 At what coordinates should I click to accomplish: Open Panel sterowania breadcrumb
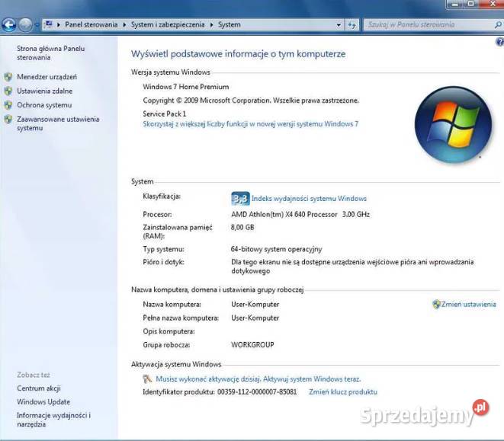click(x=91, y=24)
